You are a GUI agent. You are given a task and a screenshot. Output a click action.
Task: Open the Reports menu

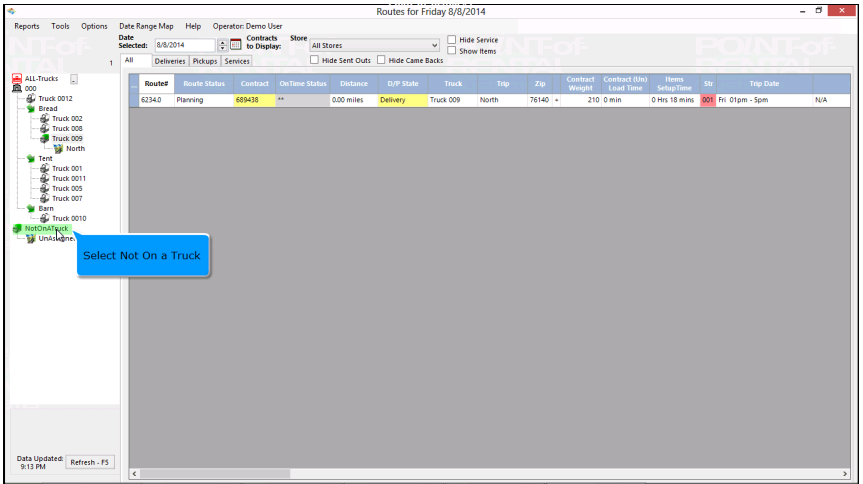[27, 26]
